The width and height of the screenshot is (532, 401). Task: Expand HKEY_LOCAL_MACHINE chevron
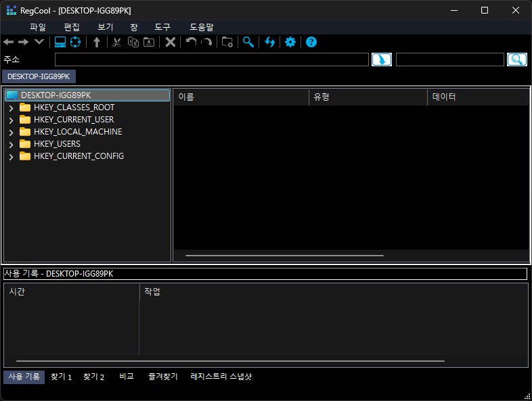[12, 133]
